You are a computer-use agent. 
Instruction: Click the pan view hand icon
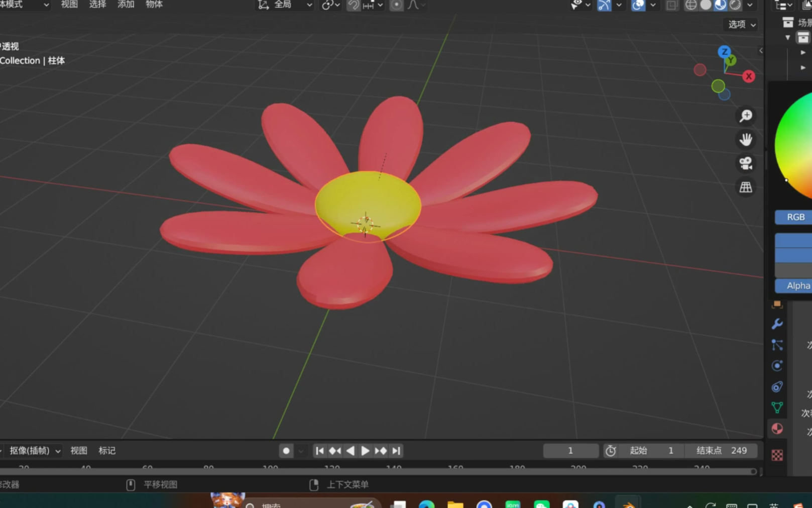(x=746, y=140)
